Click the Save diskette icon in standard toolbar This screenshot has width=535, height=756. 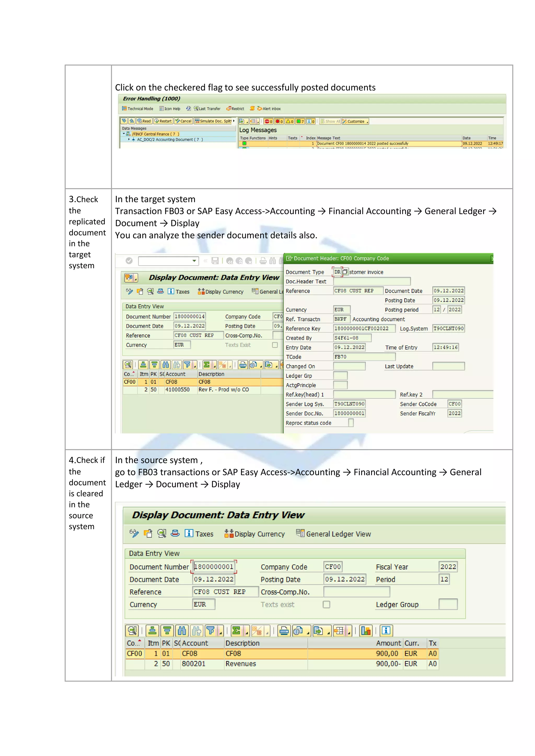(x=215, y=261)
